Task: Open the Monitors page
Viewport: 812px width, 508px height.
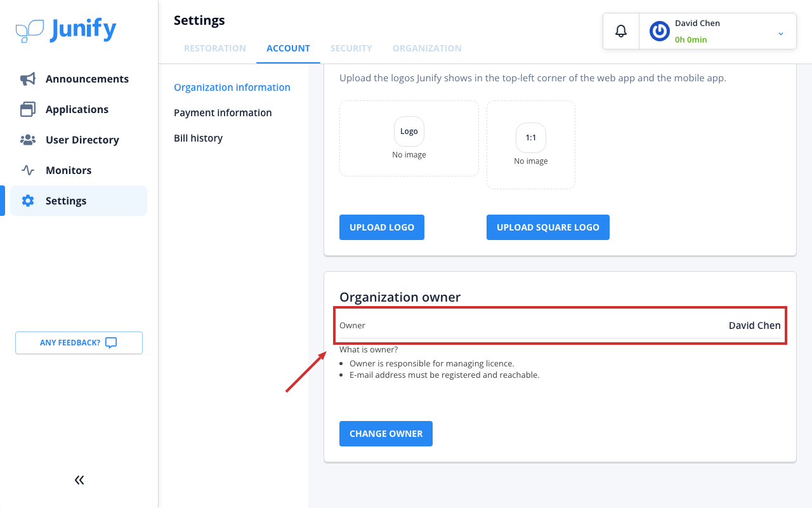Action: (x=79, y=170)
